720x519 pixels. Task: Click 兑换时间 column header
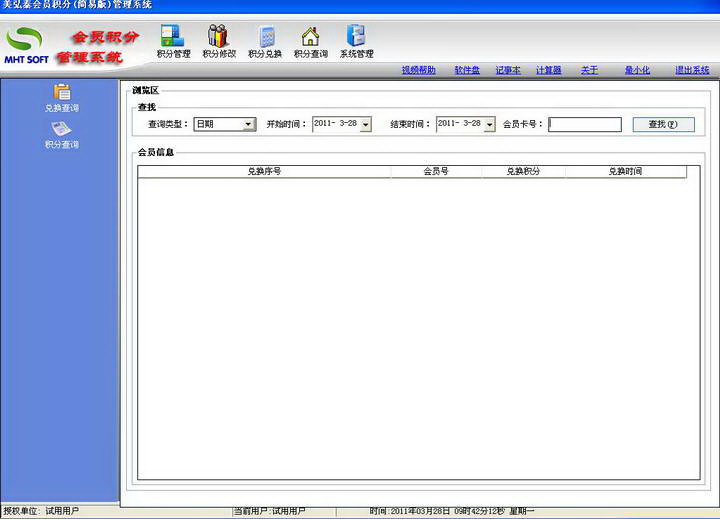(x=625, y=171)
